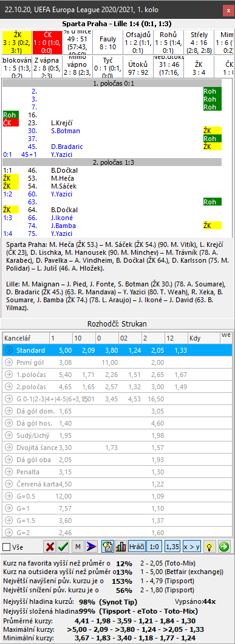Click the 1:0 score toolbar button
The width and height of the screenshot is (235, 644).
pos(155,547)
